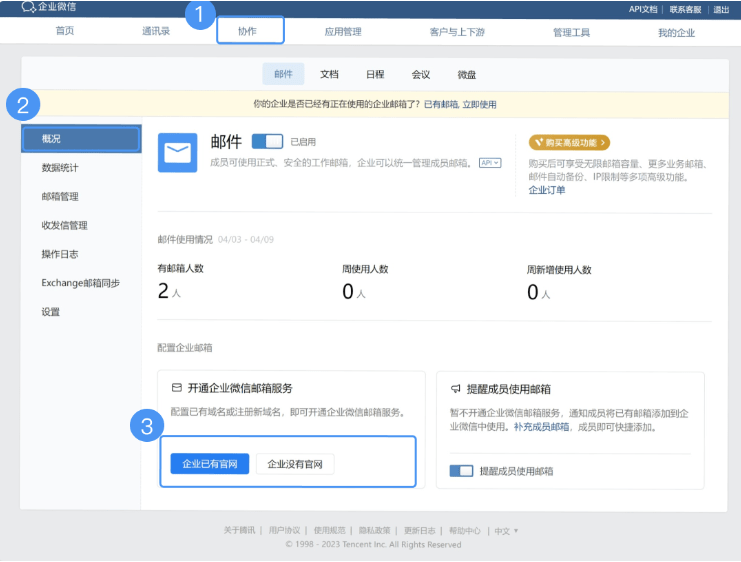The width and height of the screenshot is (741, 562).
Task: Click the megaphone icon beside 提醒成员使用邮箱
Action: (x=455, y=389)
